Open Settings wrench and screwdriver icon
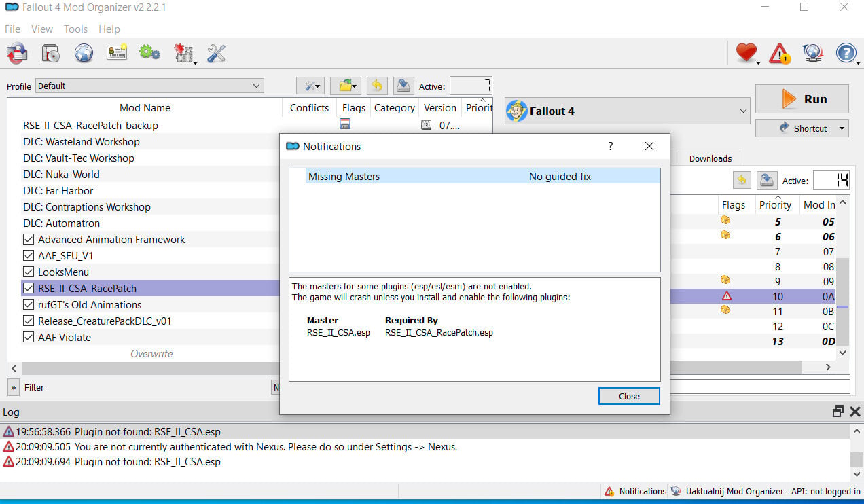The width and height of the screenshot is (864, 504). 216,53
